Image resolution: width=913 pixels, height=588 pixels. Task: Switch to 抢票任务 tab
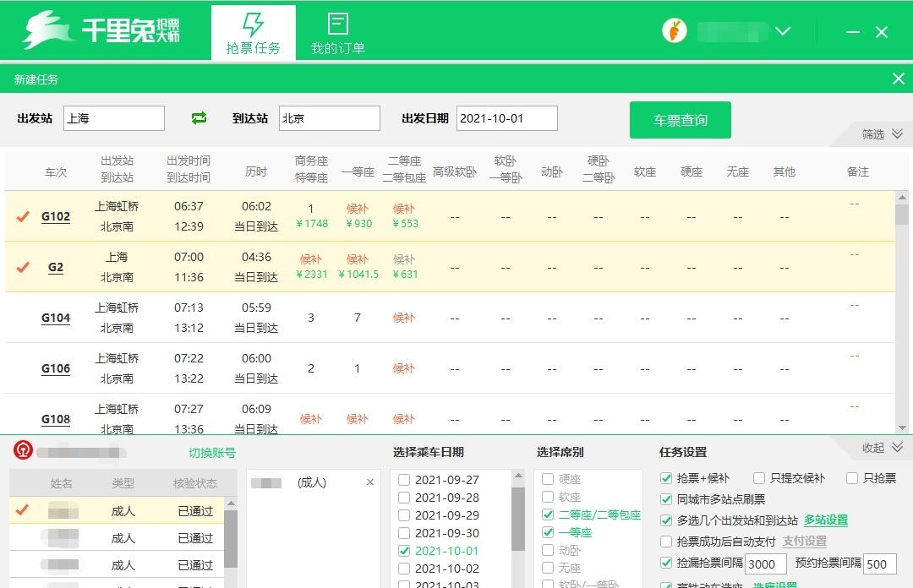click(x=254, y=33)
